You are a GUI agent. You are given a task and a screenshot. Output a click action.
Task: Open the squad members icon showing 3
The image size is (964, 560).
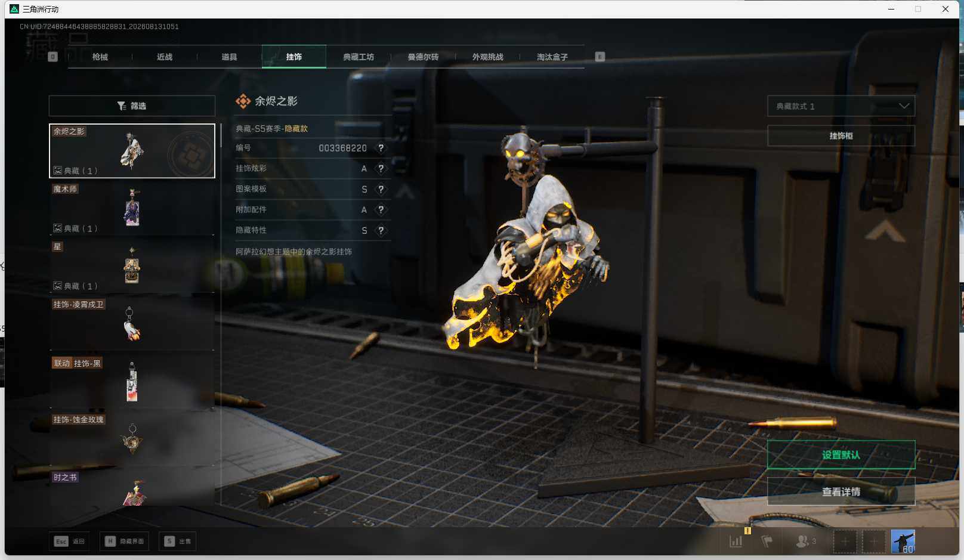[806, 542]
